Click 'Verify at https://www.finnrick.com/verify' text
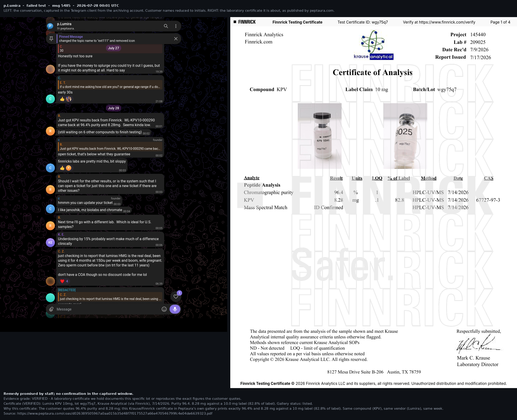Screen dimensions: 517x420 coord(439,22)
